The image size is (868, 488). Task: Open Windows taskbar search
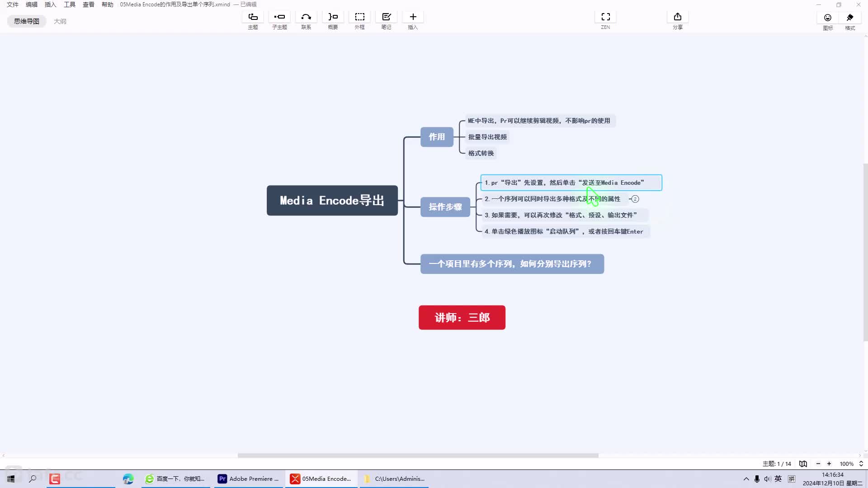(33, 479)
